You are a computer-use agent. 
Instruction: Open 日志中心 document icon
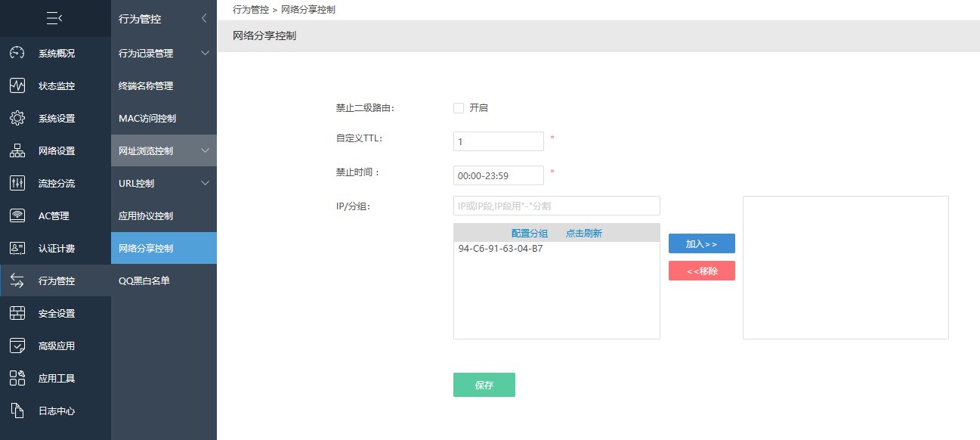click(x=17, y=411)
